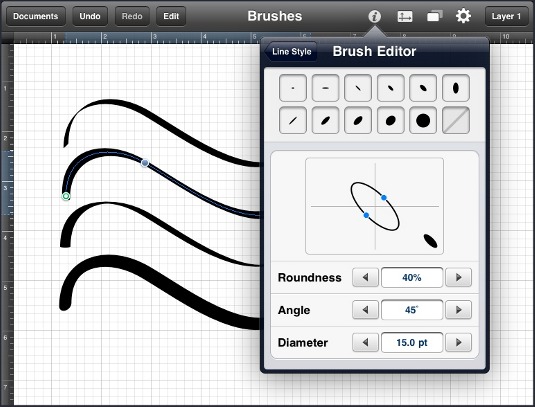Open the Layer 1 selector
The width and height of the screenshot is (535, 407).
tap(506, 16)
